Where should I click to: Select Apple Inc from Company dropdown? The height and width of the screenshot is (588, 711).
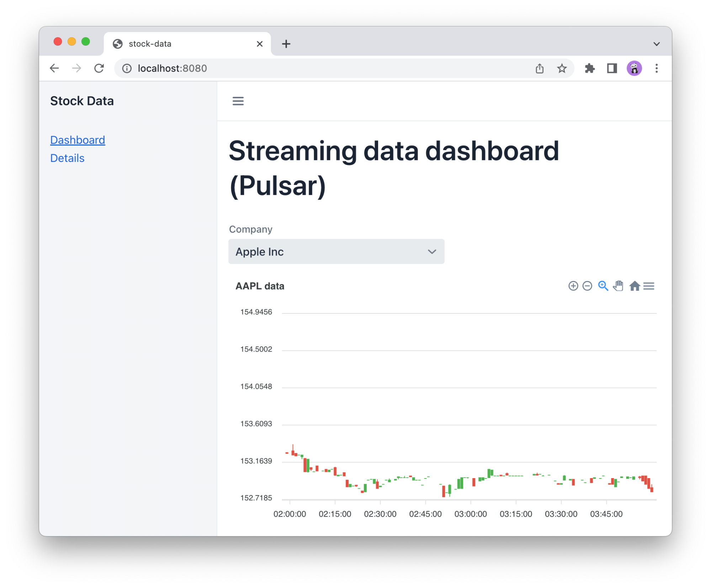336,252
